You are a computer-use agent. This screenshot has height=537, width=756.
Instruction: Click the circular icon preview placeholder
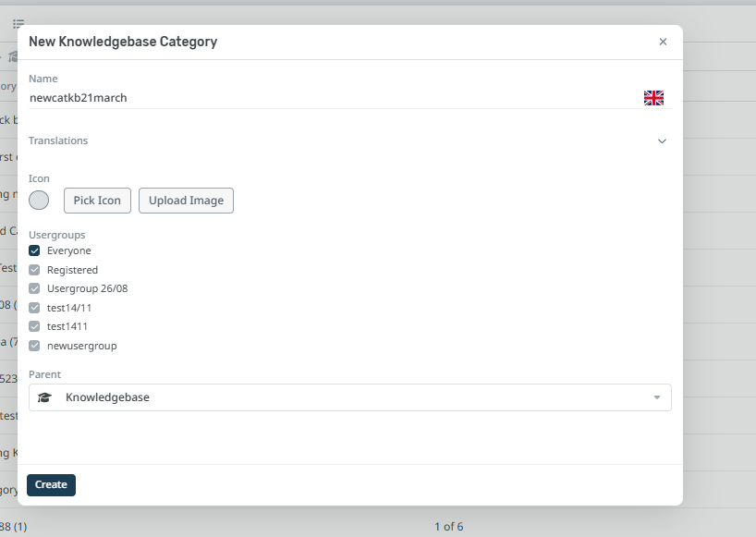point(39,201)
